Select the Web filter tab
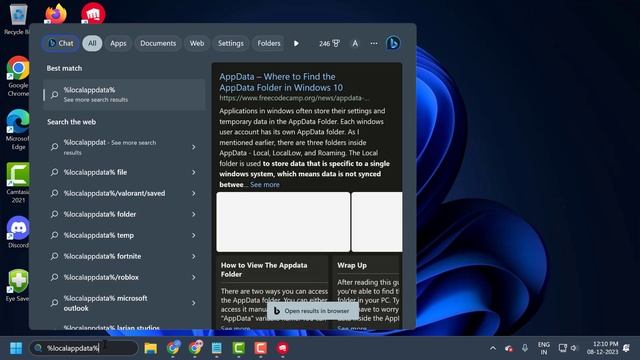Screen dimensions: 640x360 click(197, 43)
